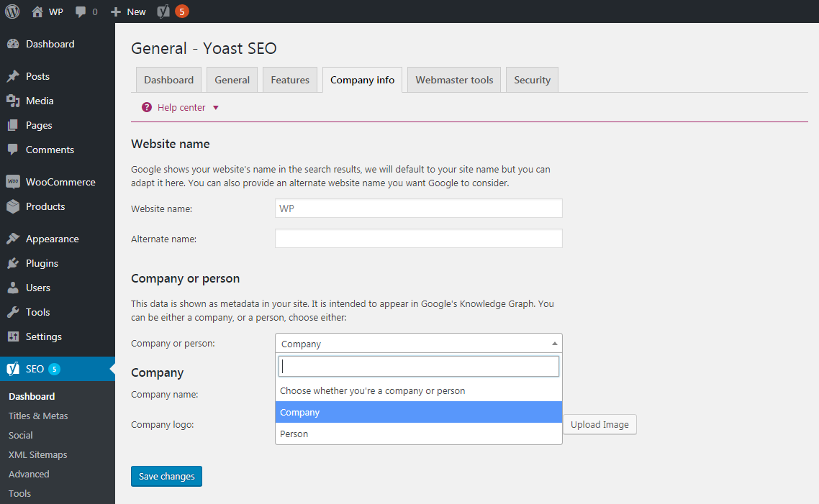Click the home icon beside WP
The image size is (819, 504).
[37, 12]
